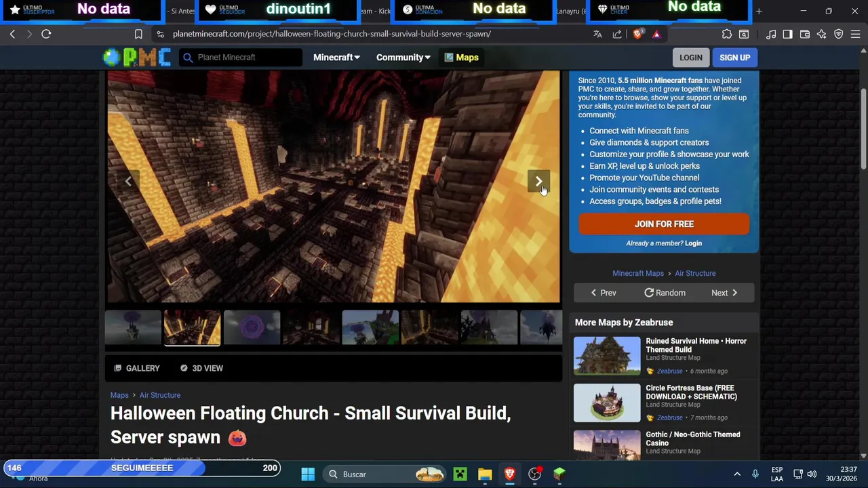Viewport: 868px width, 488px height.
Task: Open a new browser tab
Action: [759, 11]
